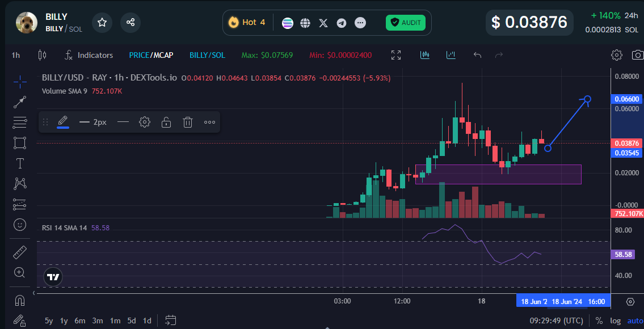
Task: Set chart range to 6m
Action: 79,321
